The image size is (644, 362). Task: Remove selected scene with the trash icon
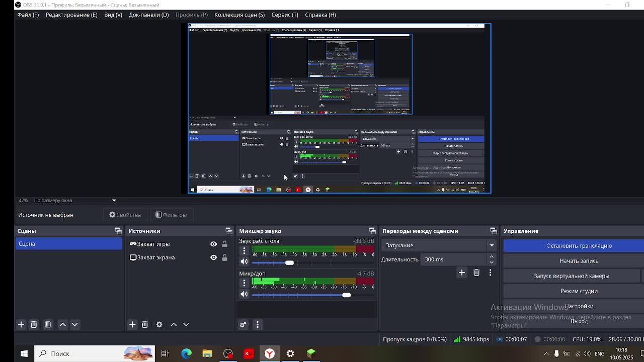34,324
